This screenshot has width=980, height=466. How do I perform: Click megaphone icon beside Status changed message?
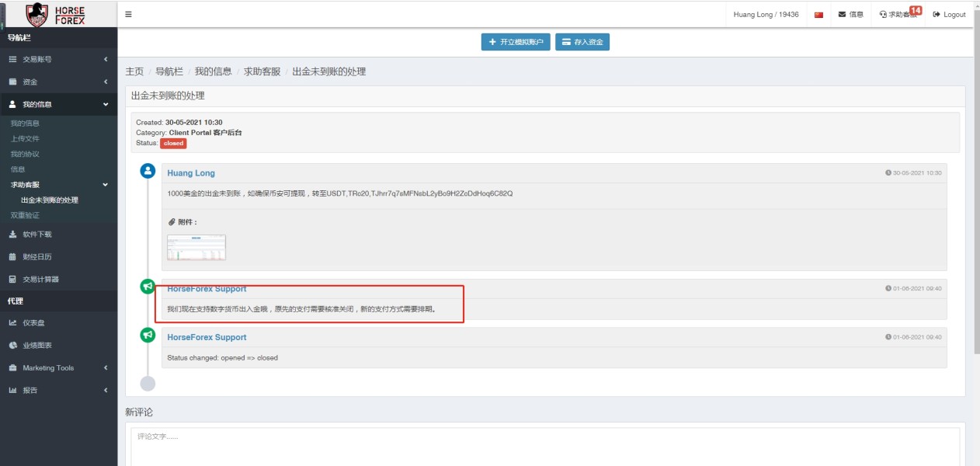(x=148, y=335)
